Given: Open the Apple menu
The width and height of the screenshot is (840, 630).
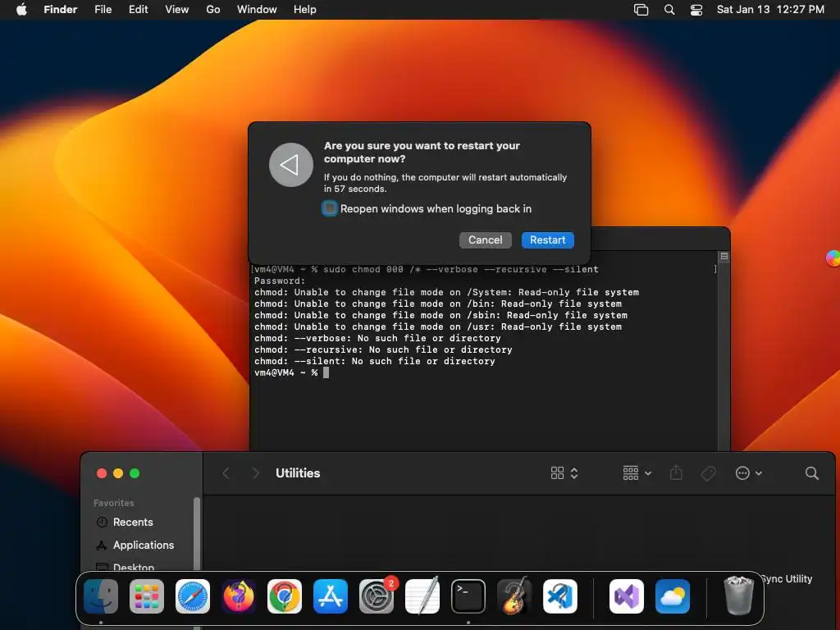Looking at the screenshot, I should (x=21, y=9).
